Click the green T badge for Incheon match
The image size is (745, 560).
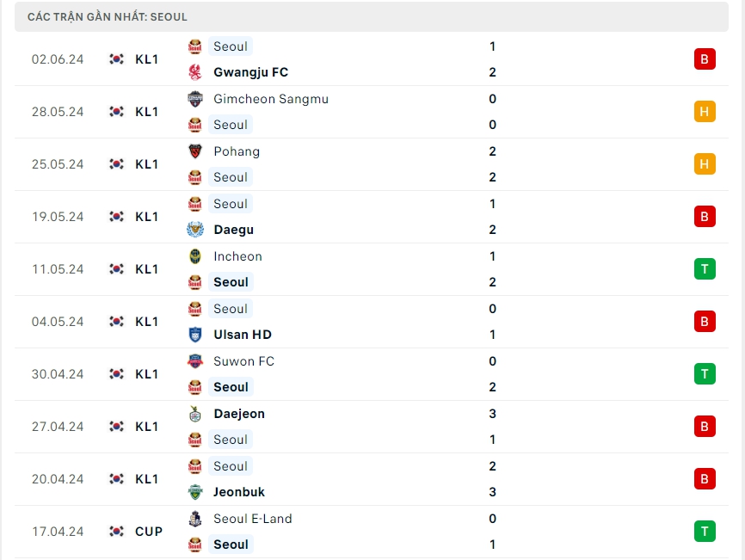pos(705,269)
